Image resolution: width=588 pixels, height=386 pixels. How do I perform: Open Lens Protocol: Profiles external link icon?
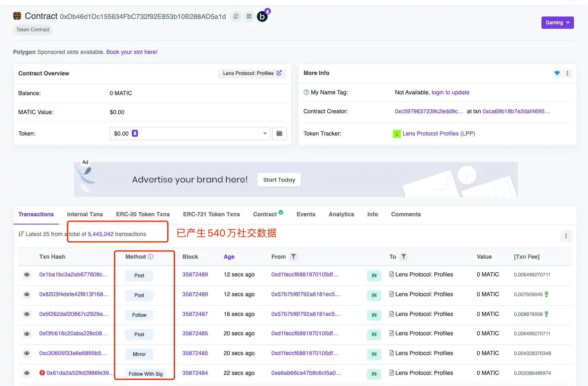[x=280, y=73]
